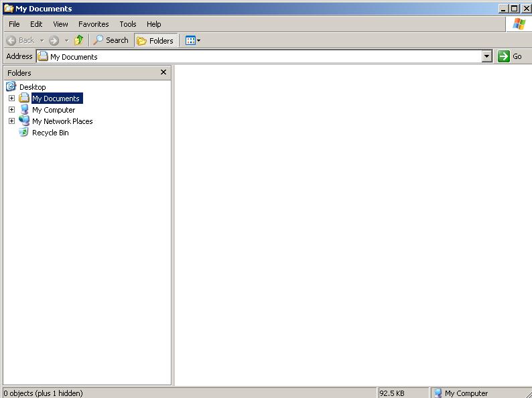Open the Views dropdown button
The width and height of the screenshot is (532, 398).
coord(193,40)
